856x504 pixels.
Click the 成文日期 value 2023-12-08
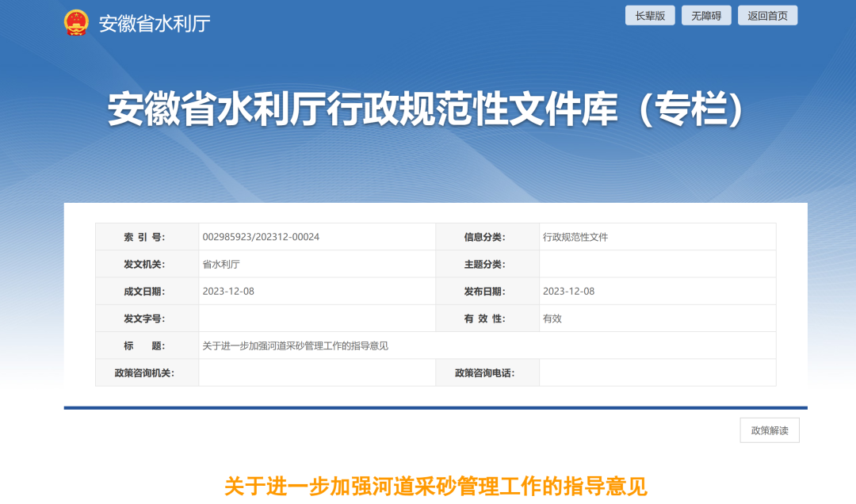[x=228, y=291]
